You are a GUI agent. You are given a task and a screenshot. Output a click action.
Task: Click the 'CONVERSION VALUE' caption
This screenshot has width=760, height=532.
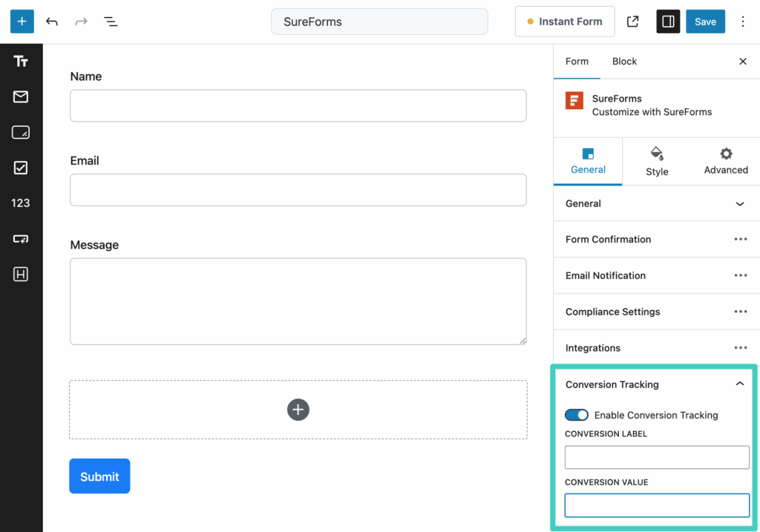pos(606,482)
